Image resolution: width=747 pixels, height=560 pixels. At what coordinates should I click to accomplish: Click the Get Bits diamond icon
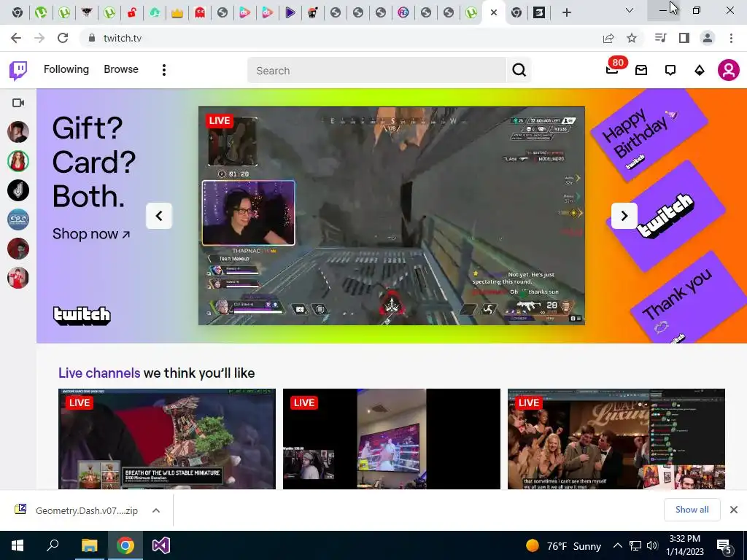coord(700,71)
